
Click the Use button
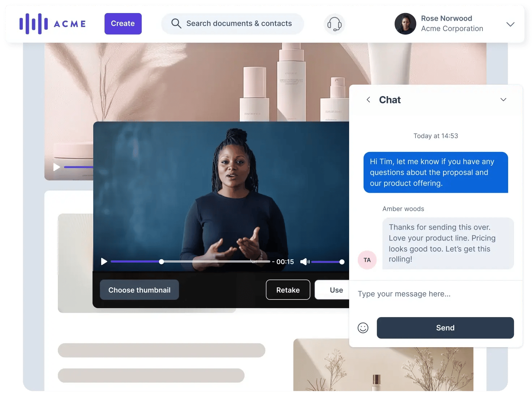(x=336, y=290)
